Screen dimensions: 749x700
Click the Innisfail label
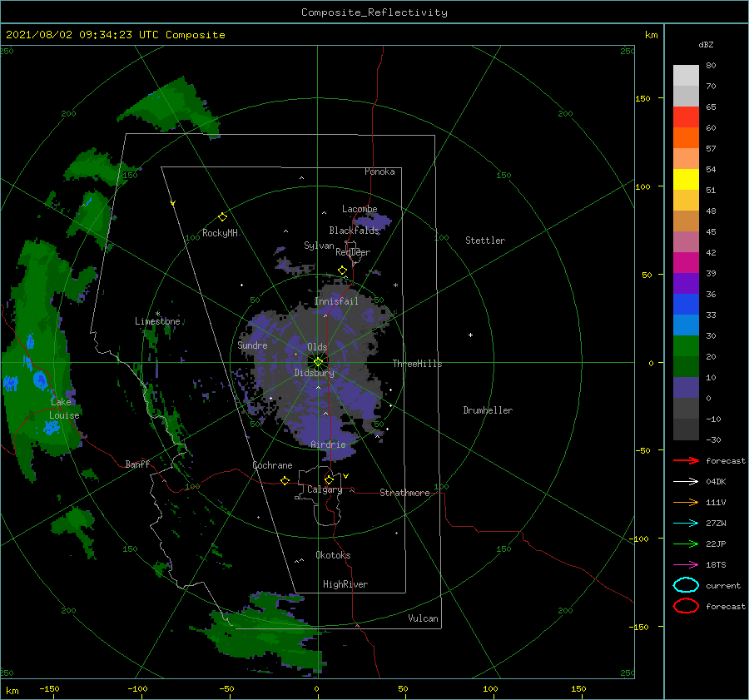click(x=336, y=301)
